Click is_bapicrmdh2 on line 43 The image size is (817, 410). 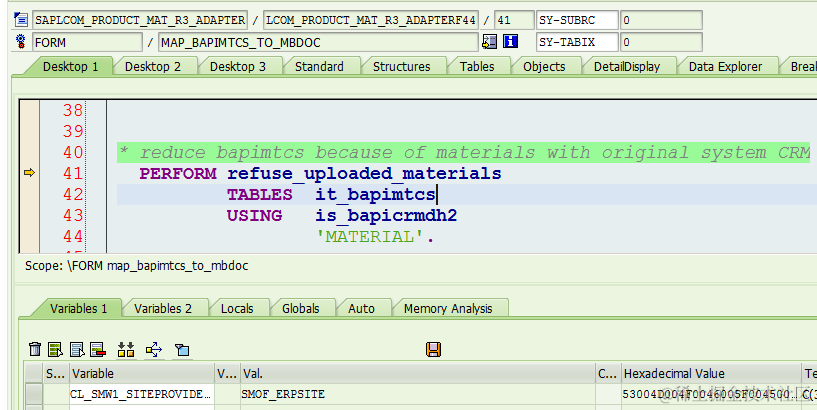386,216
